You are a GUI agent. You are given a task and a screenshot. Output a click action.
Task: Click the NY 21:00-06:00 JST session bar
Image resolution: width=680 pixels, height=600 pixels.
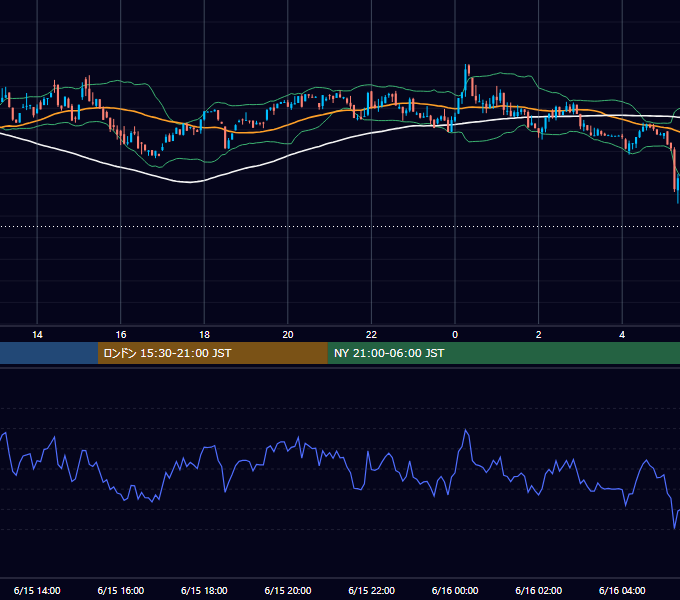pos(503,353)
